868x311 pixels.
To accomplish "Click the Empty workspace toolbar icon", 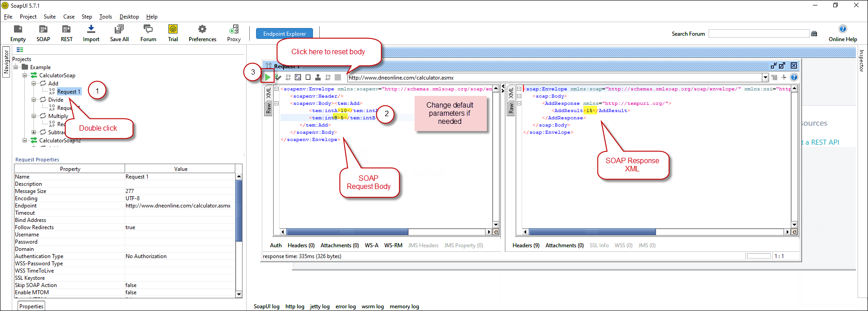I will point(18,29).
